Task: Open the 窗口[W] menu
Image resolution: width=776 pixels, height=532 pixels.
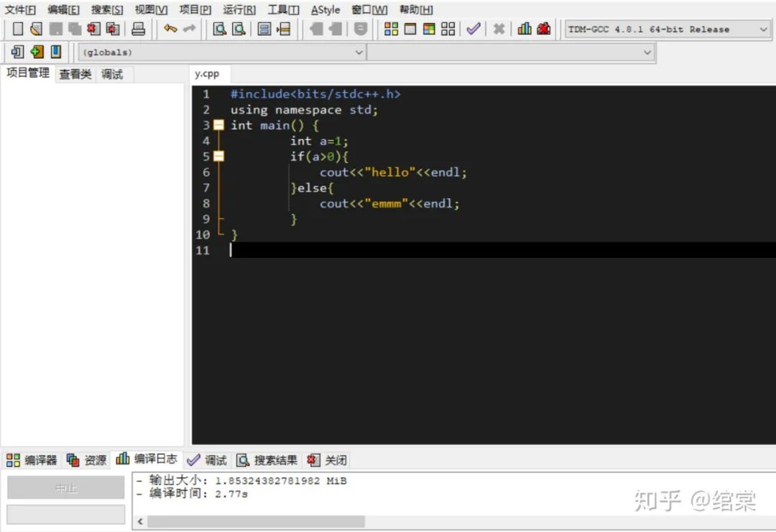Action: click(x=369, y=9)
